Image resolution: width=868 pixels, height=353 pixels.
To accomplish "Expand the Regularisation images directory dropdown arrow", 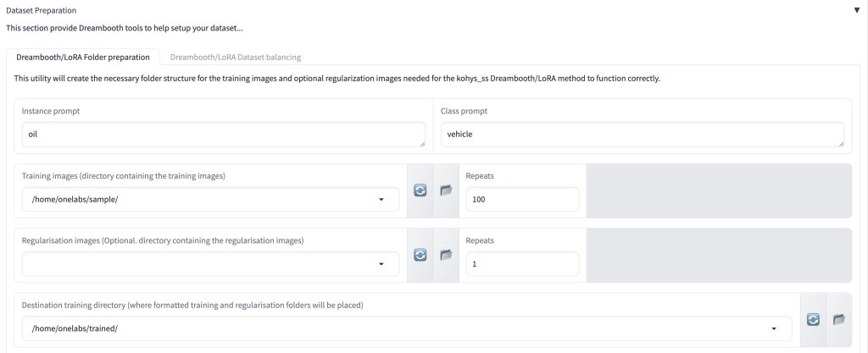I will coord(381,264).
